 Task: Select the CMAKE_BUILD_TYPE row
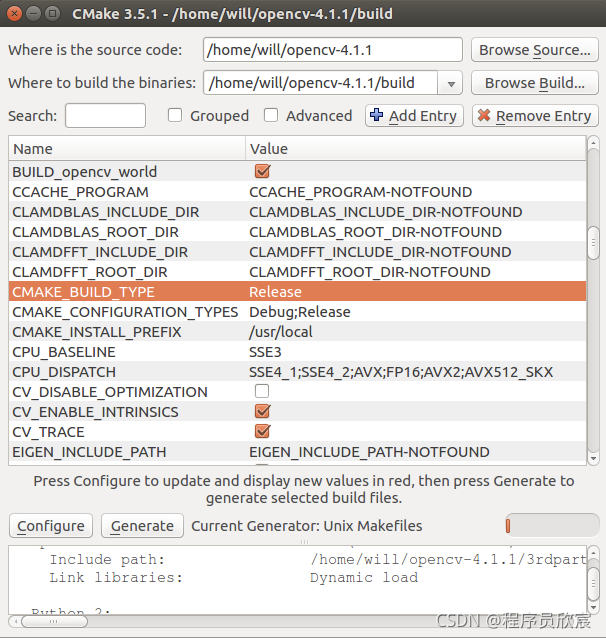click(x=125, y=292)
